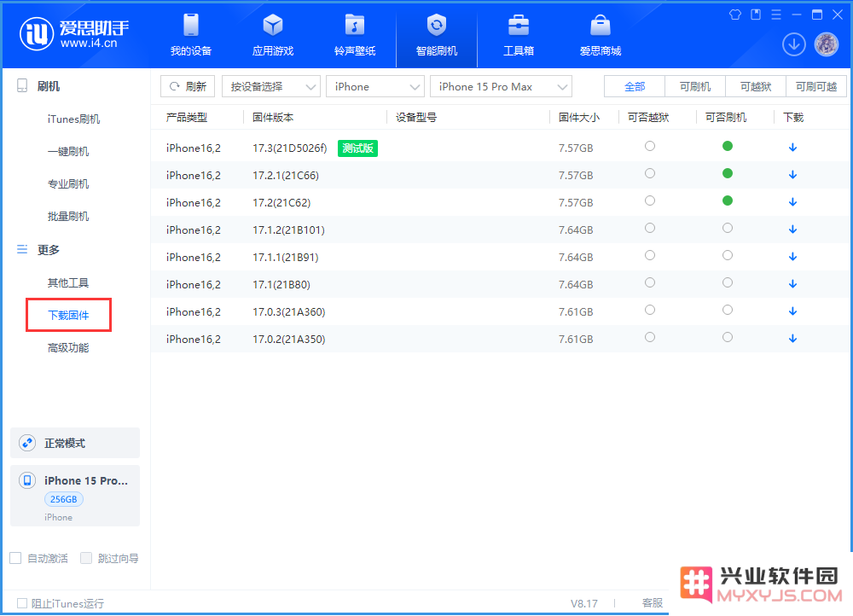Viewport: 853px width, 616px height.
Task: Open the 按设备选择 dropdown
Action: (x=271, y=86)
